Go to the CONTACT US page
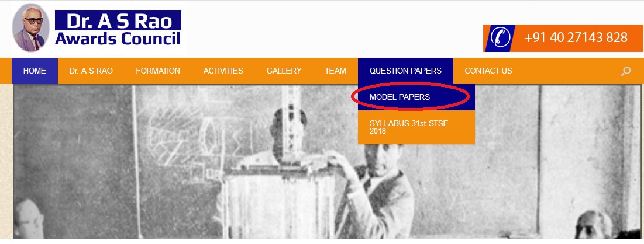644x244 pixels. click(488, 71)
